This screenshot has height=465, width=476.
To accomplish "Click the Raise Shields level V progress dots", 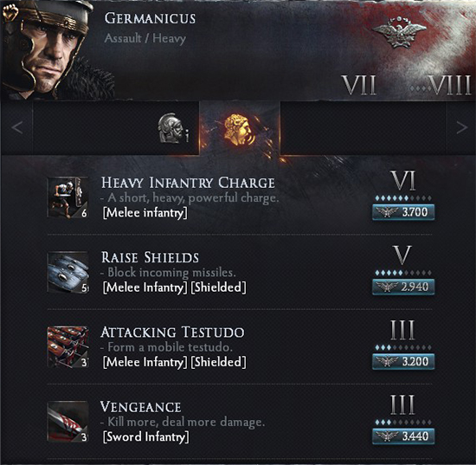I will coord(403,273).
